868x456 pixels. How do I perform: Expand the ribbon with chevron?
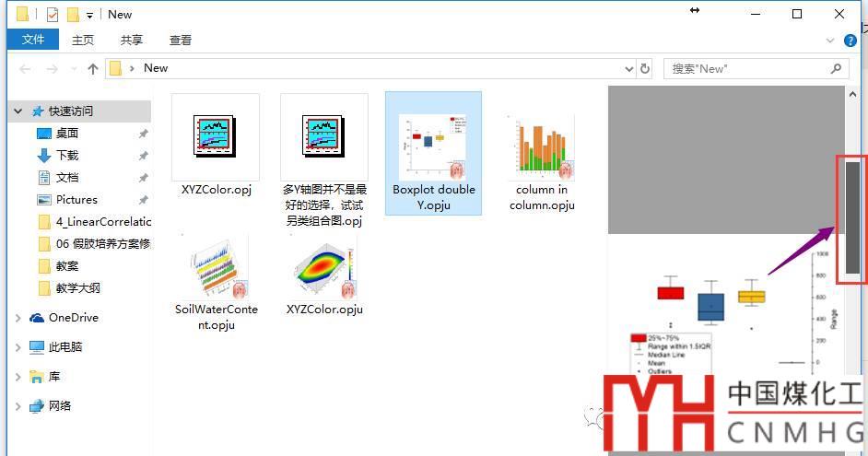[830, 41]
